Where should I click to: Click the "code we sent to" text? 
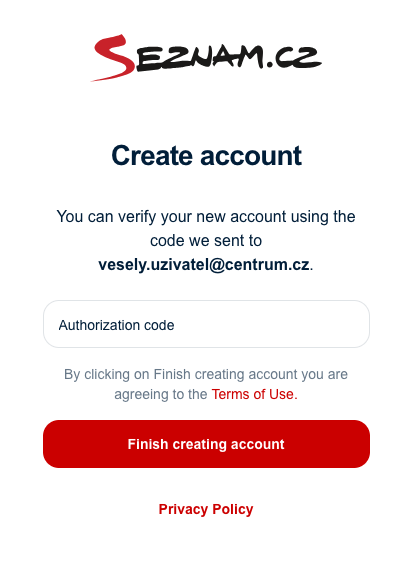click(x=206, y=241)
